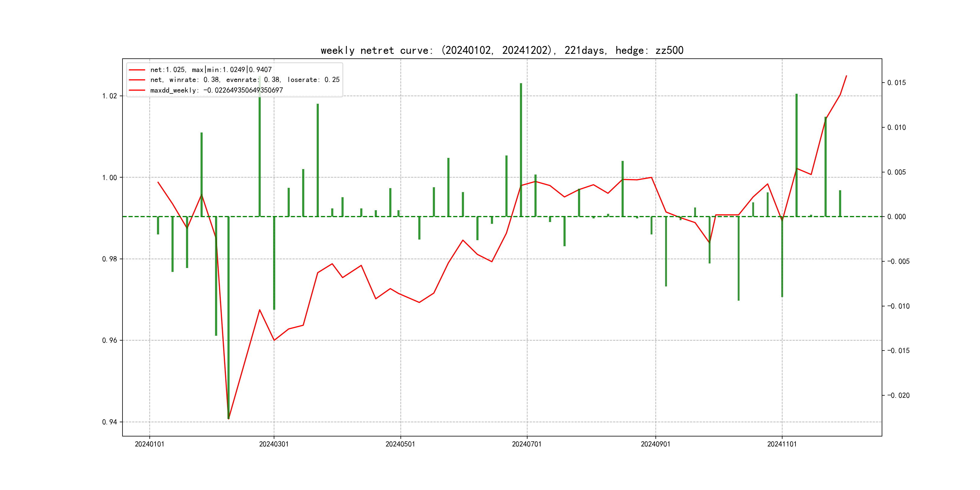
Task: Click the legend entry showing net:1.025
Action: pyautogui.click(x=211, y=70)
